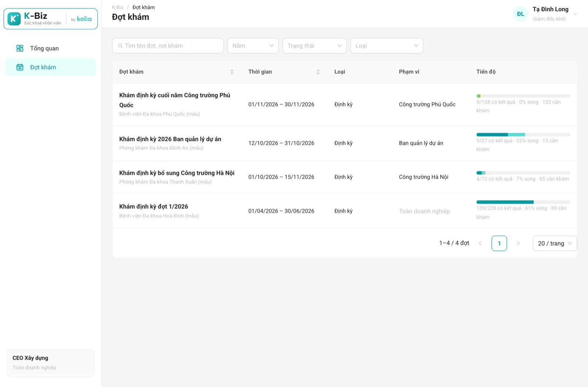Click the Tổng quan dashboard icon
588x387 pixels.
(20, 48)
